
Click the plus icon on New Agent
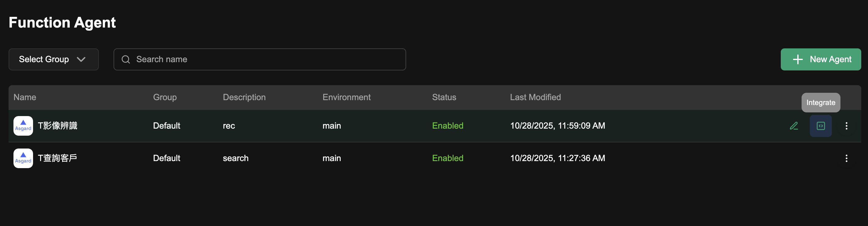(x=798, y=59)
